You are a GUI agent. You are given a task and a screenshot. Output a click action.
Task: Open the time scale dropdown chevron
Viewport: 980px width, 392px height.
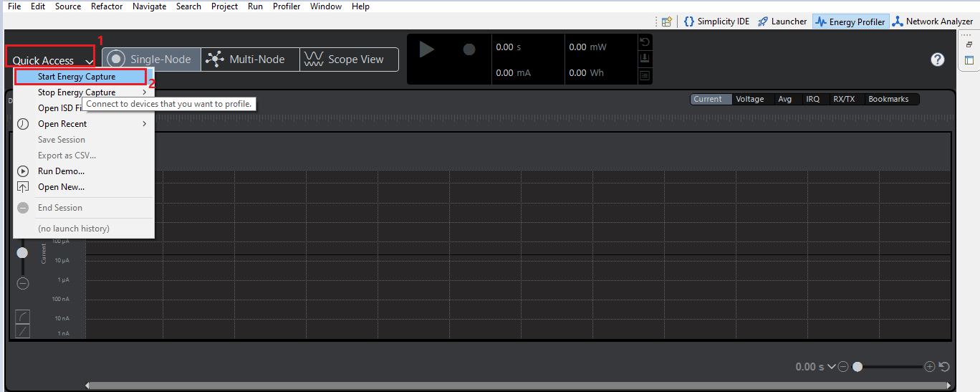coord(832,367)
